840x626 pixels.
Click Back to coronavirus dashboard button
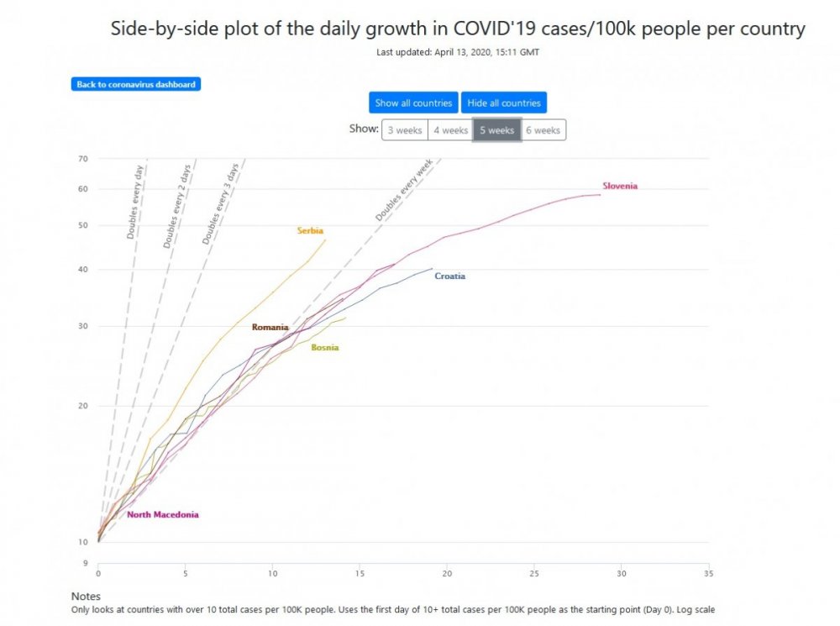point(136,84)
